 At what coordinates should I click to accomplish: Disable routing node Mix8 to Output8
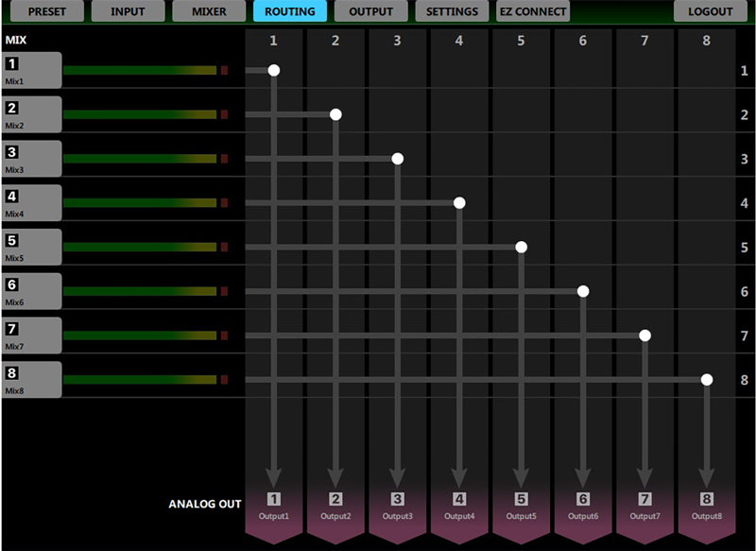tap(707, 379)
